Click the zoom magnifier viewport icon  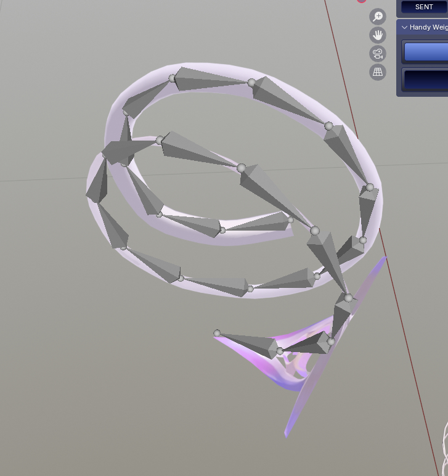point(377,17)
